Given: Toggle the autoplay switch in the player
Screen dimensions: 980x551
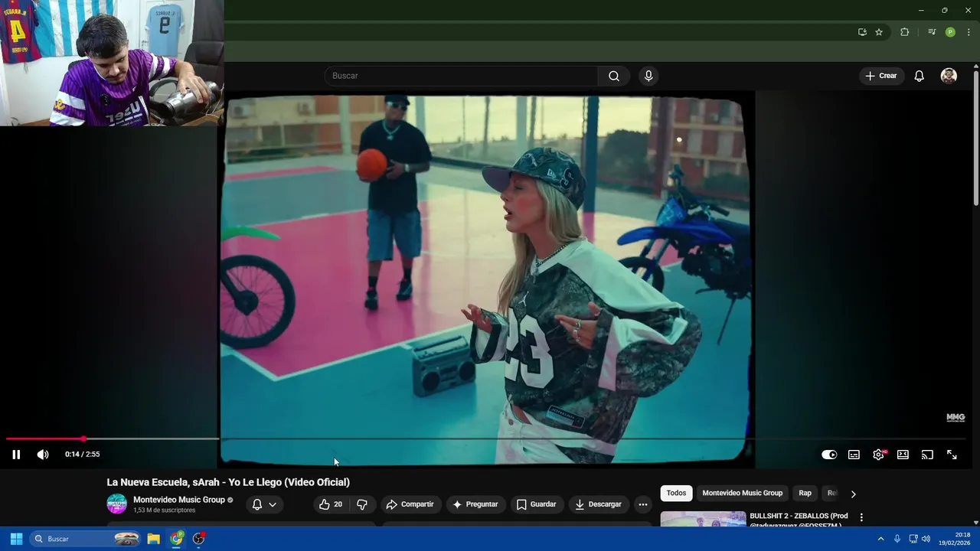Looking at the screenshot, I should 829,455.
